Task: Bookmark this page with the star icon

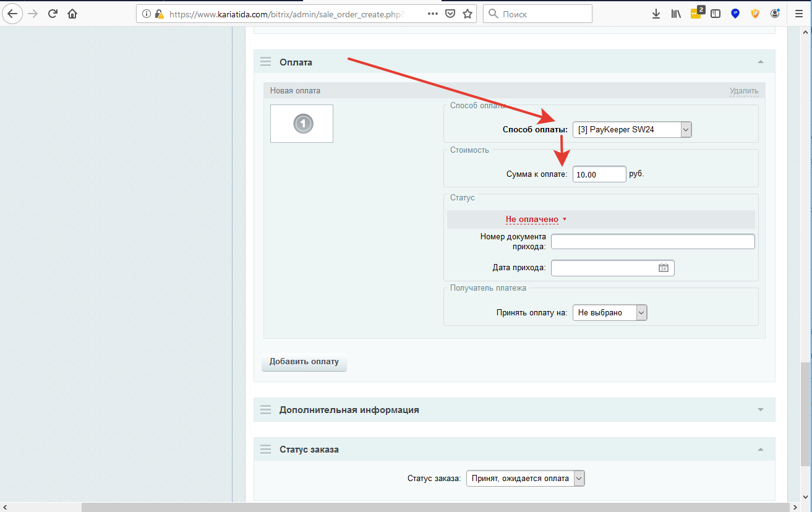Action: [x=468, y=14]
